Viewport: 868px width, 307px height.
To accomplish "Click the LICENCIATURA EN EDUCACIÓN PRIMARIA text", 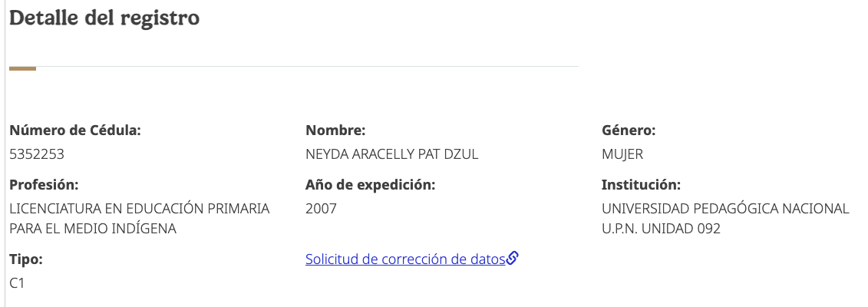I will point(139,209).
